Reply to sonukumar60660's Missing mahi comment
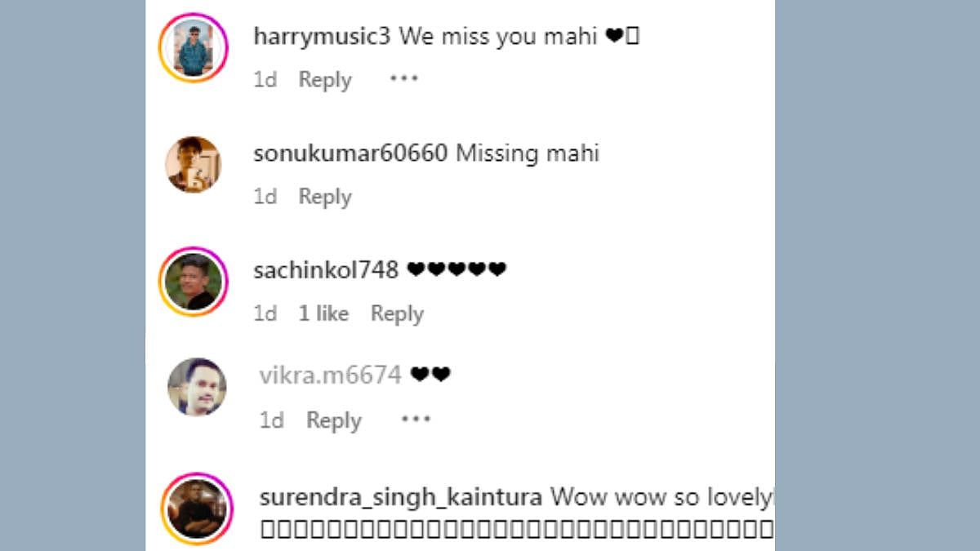The image size is (980, 551). pyautogui.click(x=325, y=197)
